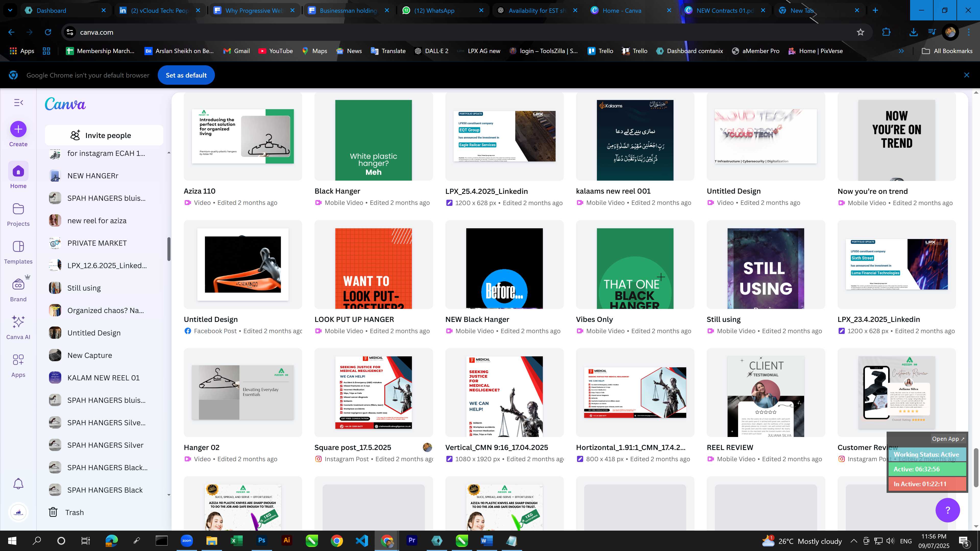Open media control icon in Chrome toolbar

pos(932,32)
